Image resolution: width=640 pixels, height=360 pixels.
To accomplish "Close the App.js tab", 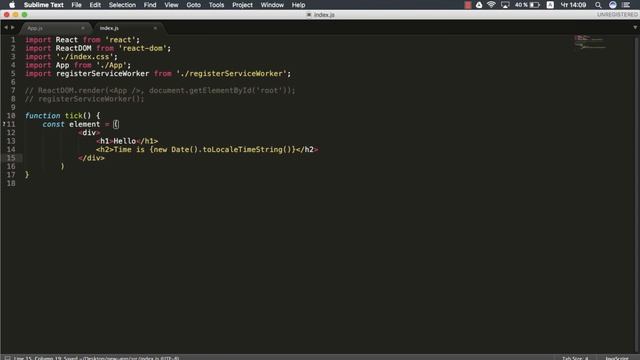I will pos(83,28).
